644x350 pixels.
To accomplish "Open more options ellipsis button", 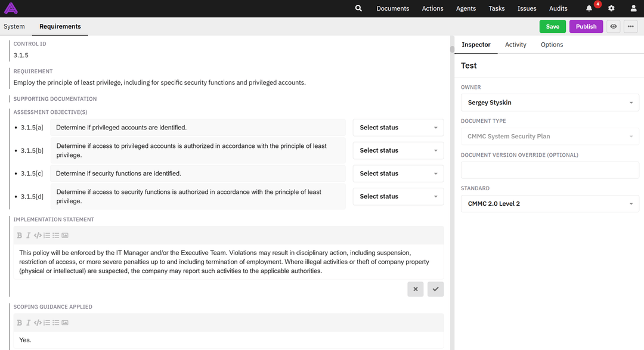I will point(630,26).
